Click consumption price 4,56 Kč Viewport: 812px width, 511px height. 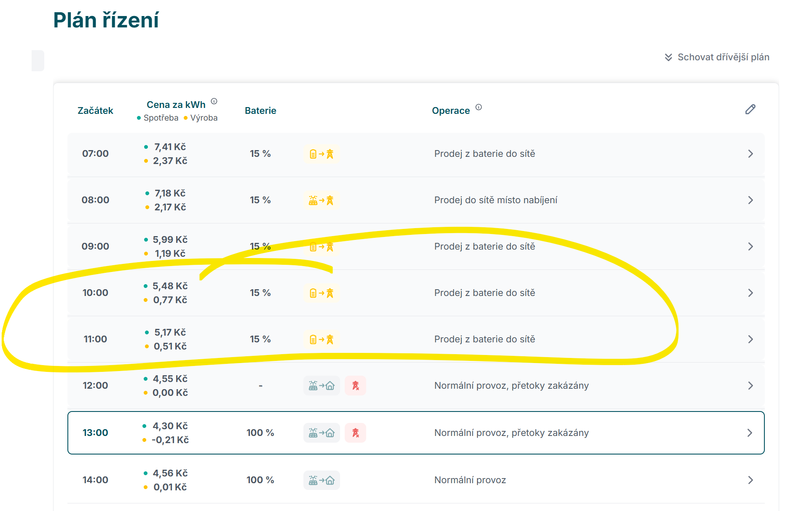click(170, 473)
